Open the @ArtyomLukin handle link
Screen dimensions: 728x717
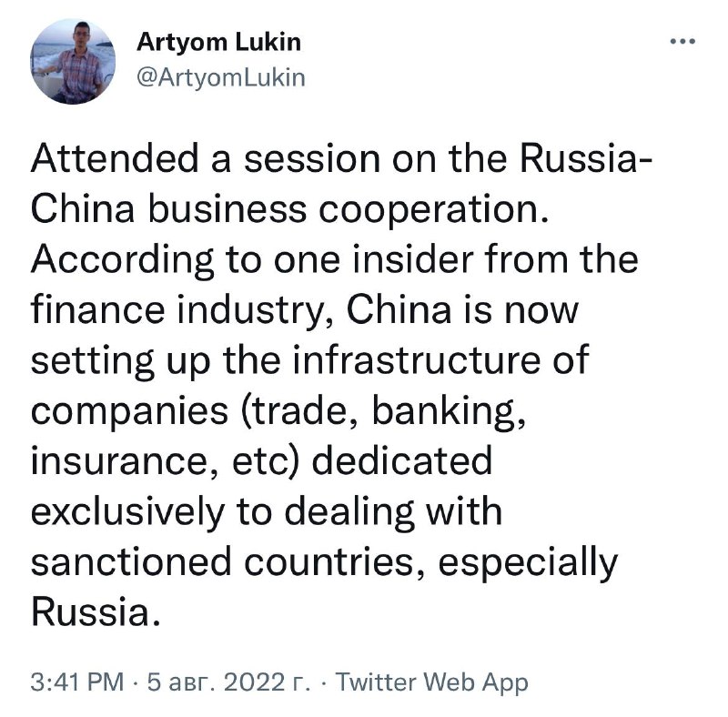pos(221,77)
